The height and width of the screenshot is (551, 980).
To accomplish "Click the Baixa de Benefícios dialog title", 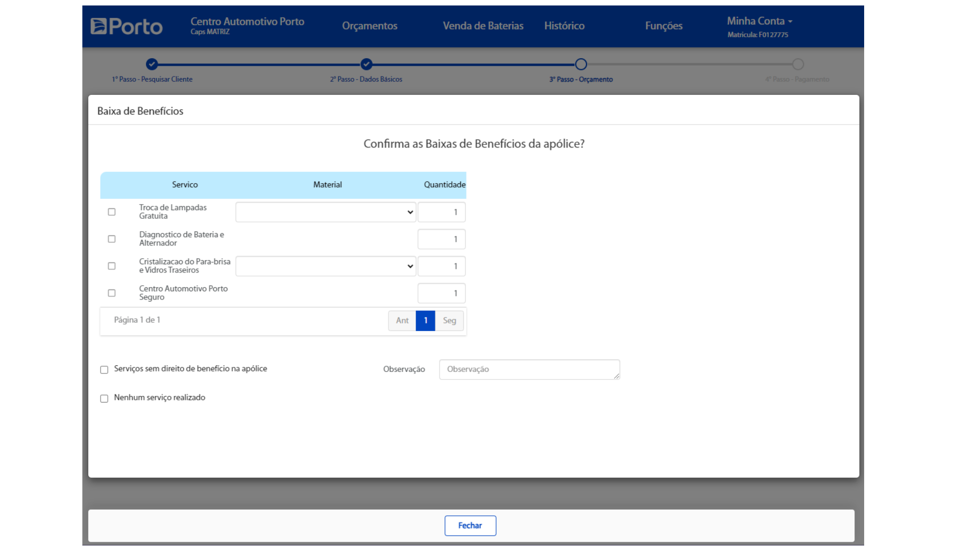I will point(140,111).
